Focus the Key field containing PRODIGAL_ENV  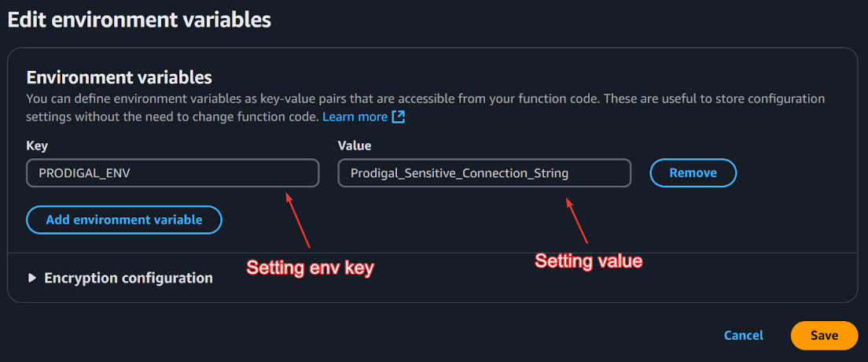(x=172, y=173)
